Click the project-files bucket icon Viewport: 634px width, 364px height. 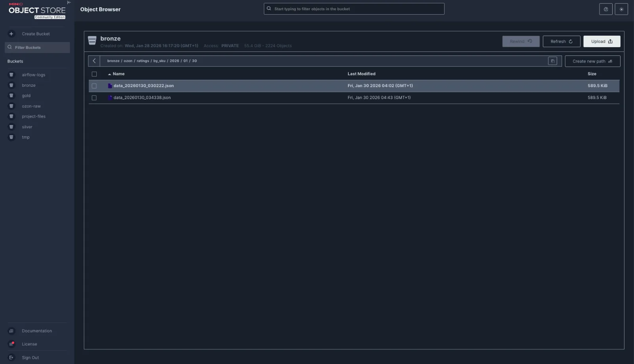(x=11, y=116)
